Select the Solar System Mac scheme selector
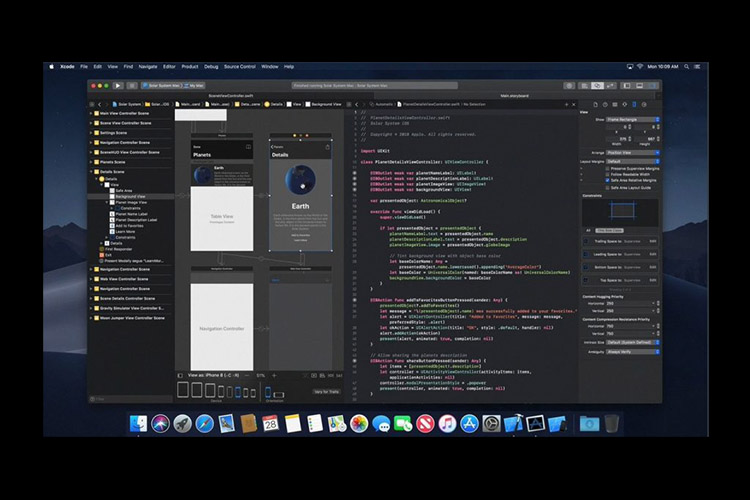The height and width of the screenshot is (500, 750). click(x=163, y=86)
